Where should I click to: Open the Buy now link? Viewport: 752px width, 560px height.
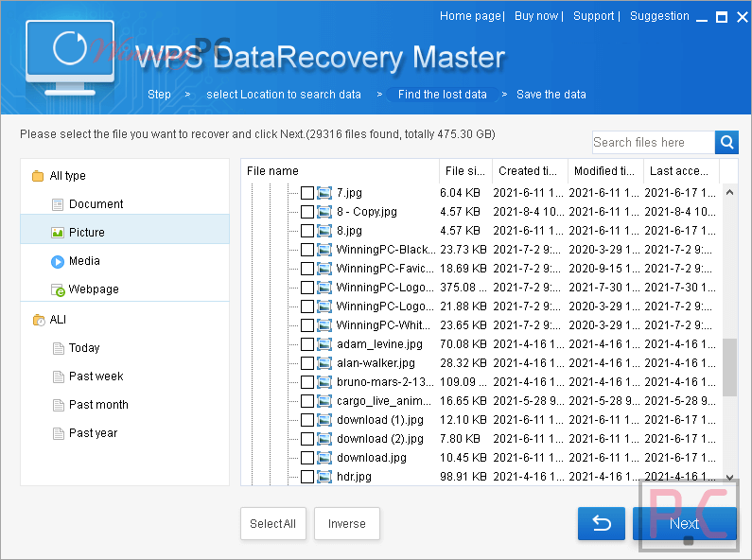click(x=536, y=16)
